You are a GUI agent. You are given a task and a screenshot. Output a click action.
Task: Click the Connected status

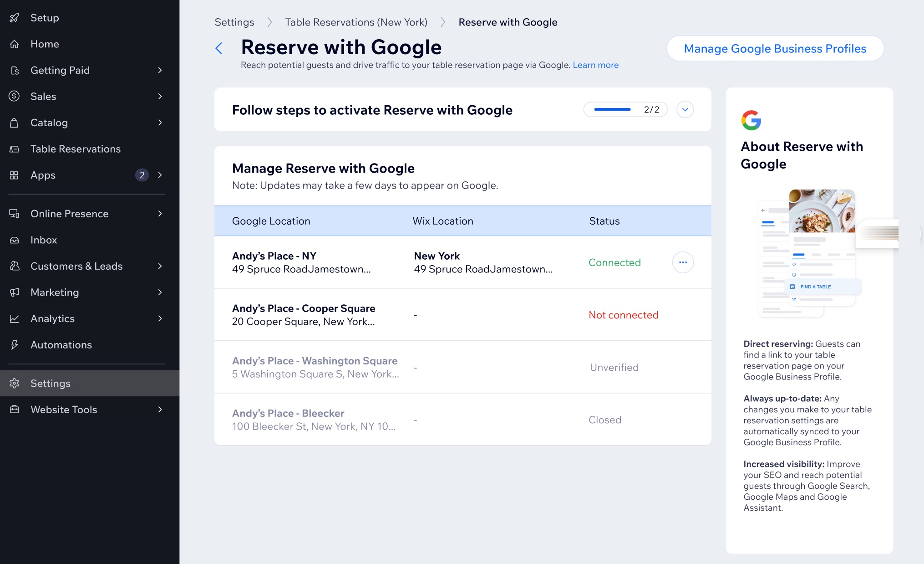pyautogui.click(x=614, y=262)
